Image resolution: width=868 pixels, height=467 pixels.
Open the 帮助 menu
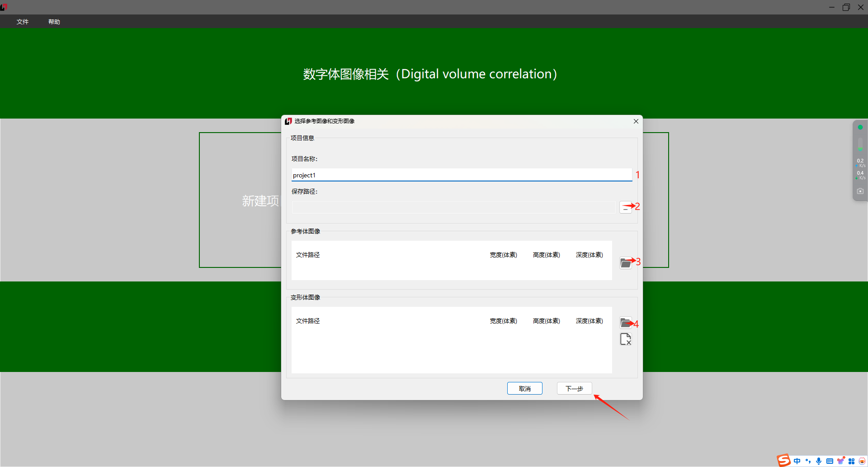(54, 22)
